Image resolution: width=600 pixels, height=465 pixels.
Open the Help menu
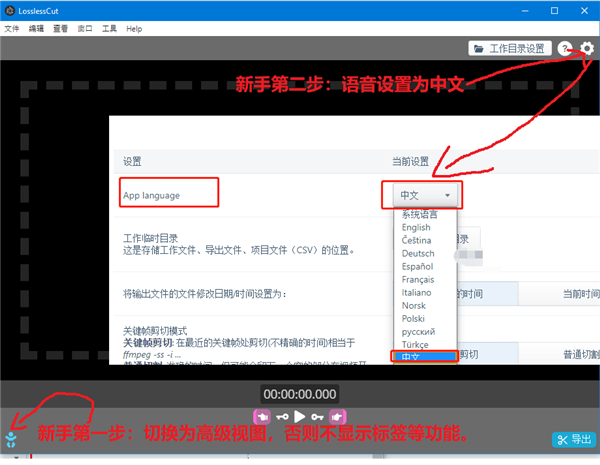pyautogui.click(x=134, y=29)
